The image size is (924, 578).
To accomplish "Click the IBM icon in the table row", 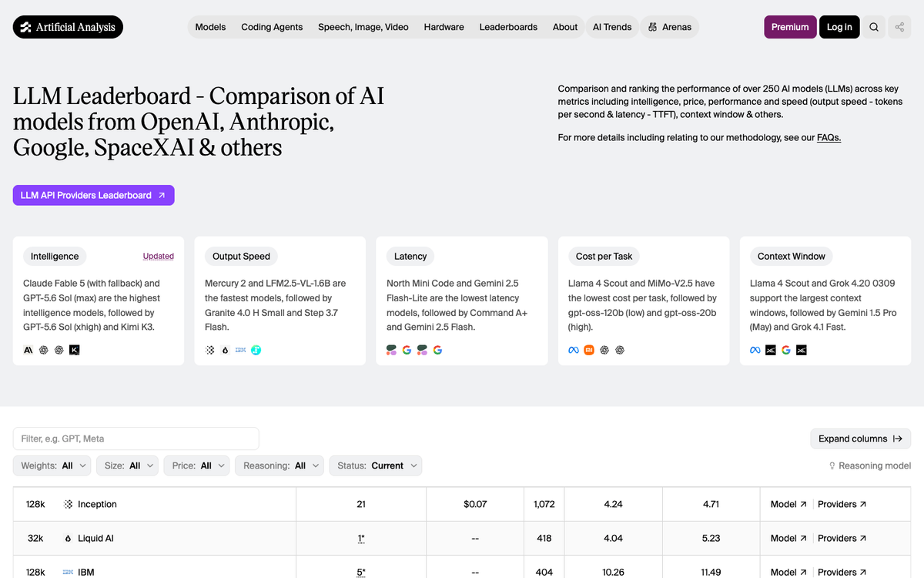I will click(x=68, y=572).
